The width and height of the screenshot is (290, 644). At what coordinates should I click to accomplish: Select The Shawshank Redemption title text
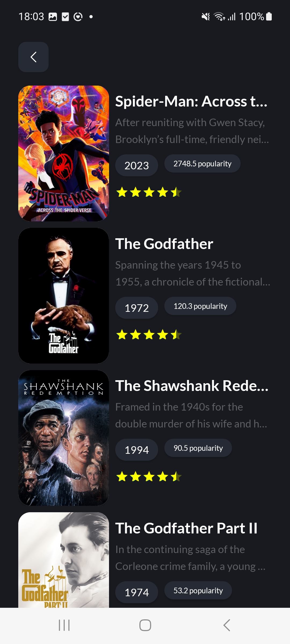click(x=192, y=386)
